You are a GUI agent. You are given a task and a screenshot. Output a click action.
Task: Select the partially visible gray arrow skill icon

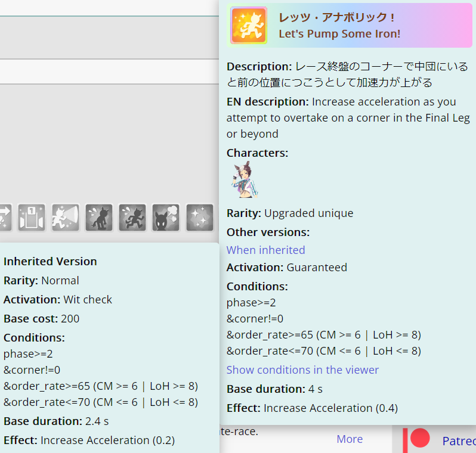point(6,218)
